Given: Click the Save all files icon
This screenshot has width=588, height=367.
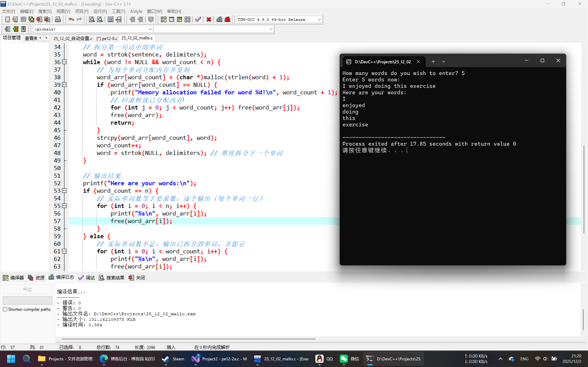Looking at the screenshot, I should click(31, 19).
